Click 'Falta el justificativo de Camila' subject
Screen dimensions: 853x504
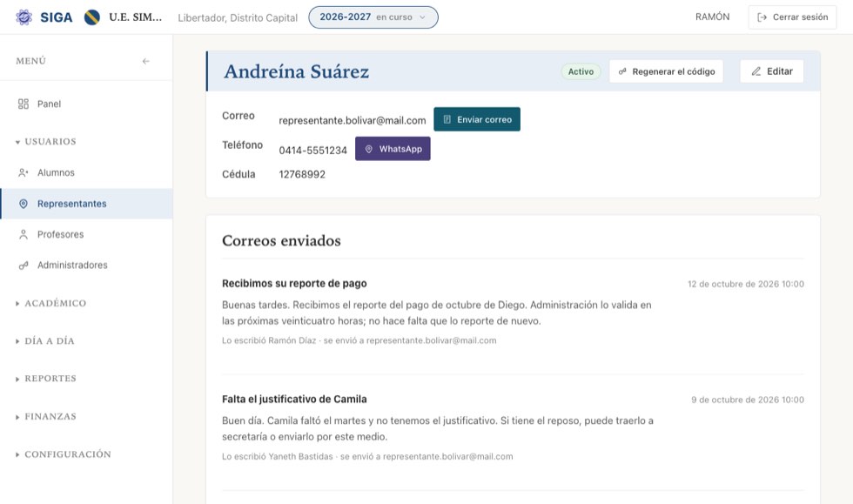[294, 399]
